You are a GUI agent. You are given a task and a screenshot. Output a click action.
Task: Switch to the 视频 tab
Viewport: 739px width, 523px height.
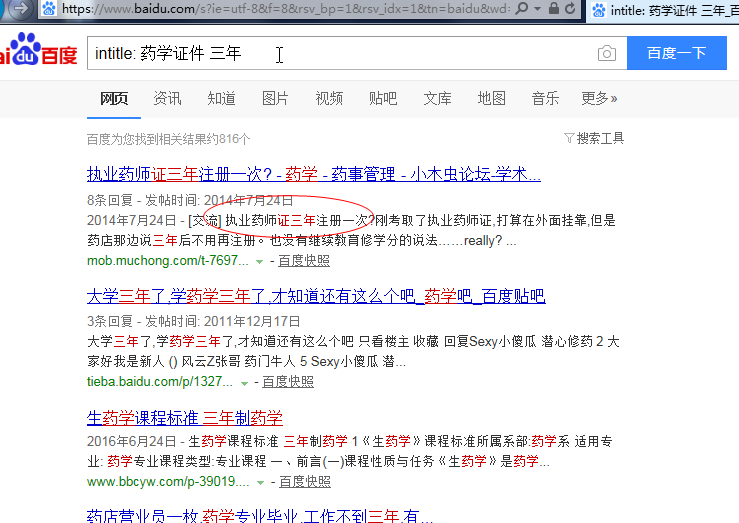pos(329,98)
